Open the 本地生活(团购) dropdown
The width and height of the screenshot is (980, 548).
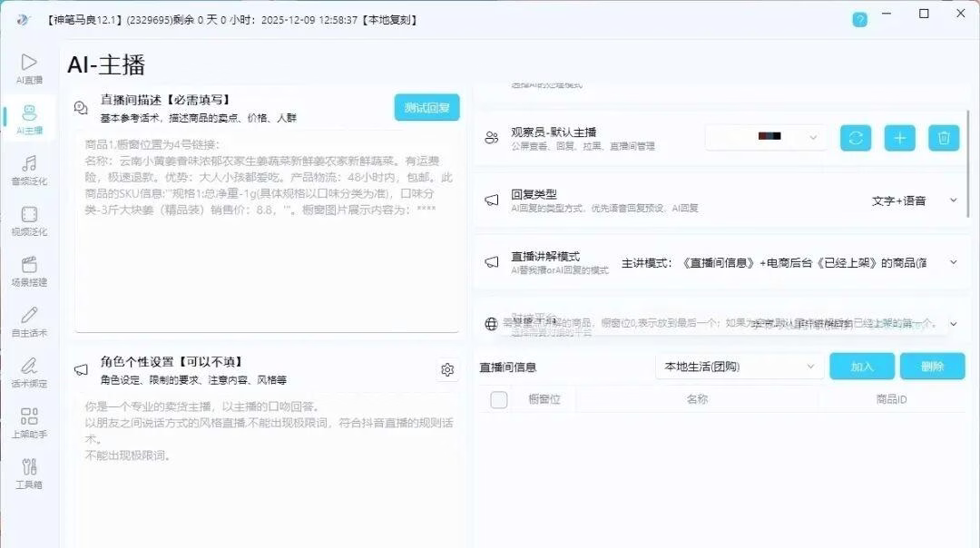pyautogui.click(x=740, y=367)
